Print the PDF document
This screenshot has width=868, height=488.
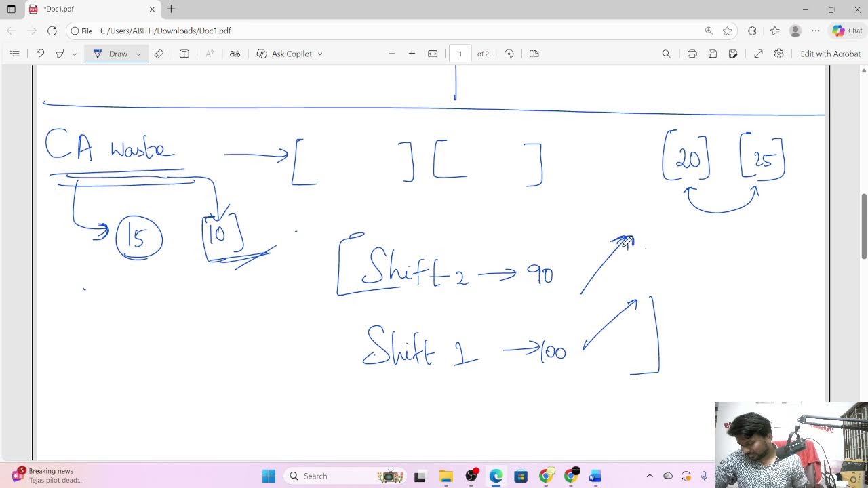click(692, 54)
